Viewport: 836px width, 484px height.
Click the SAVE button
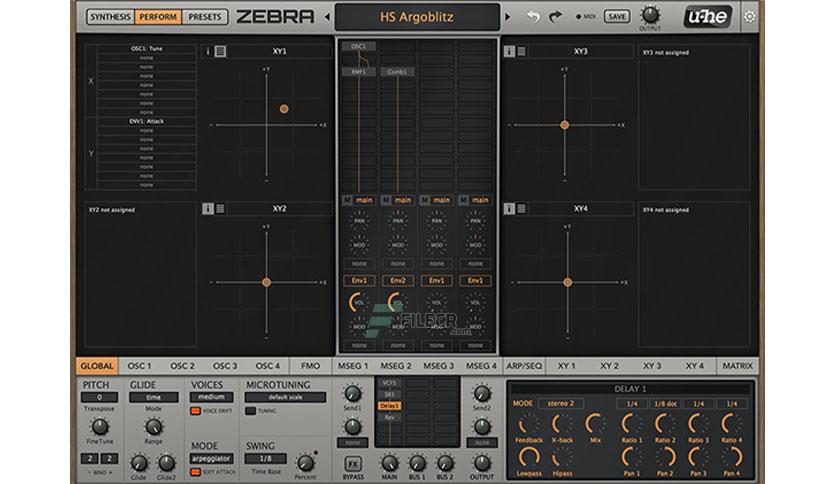point(616,17)
